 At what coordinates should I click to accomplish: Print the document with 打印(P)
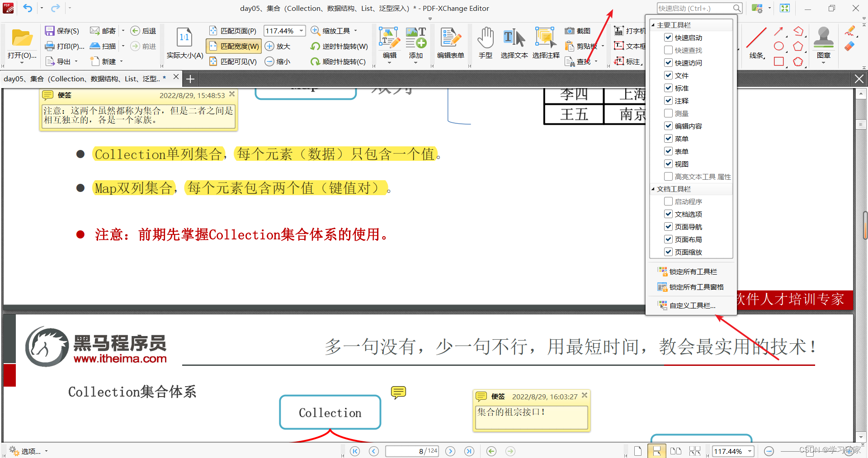65,46
